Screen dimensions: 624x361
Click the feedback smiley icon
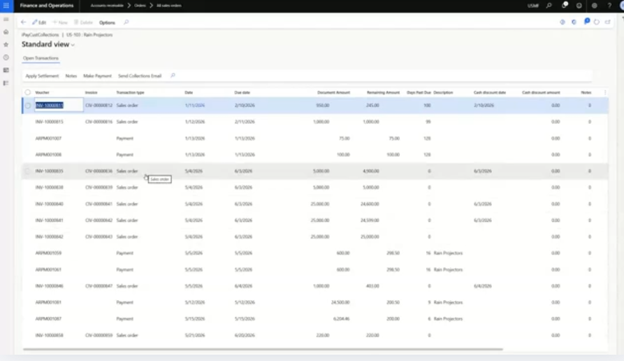click(x=579, y=6)
